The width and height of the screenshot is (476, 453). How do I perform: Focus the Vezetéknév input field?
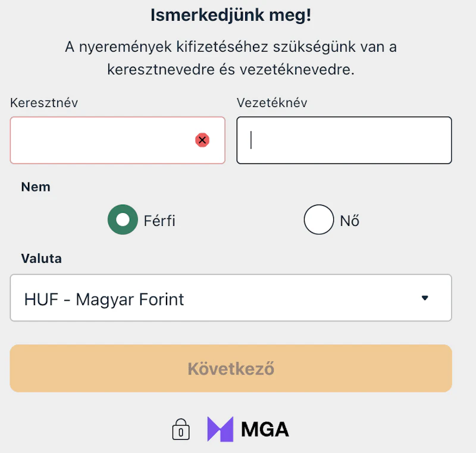tap(344, 140)
